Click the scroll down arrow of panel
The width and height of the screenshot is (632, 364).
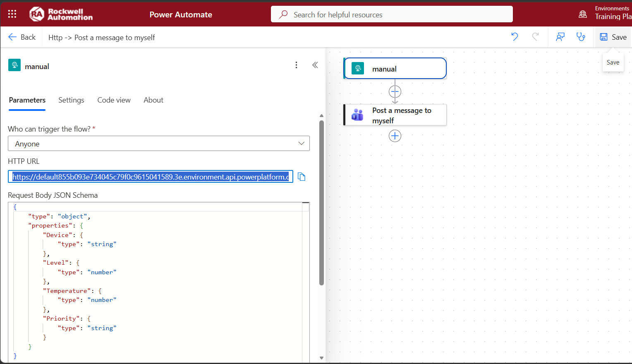point(321,358)
